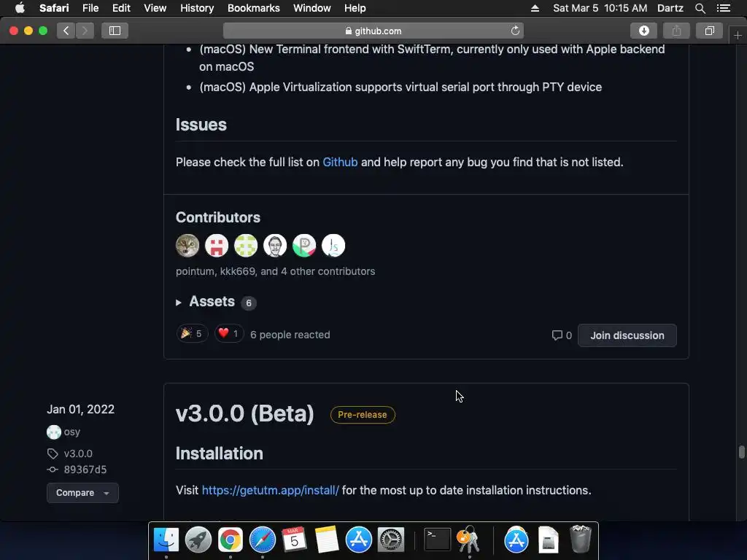Show all tabs overview
This screenshot has height=560, width=747.
(709, 31)
